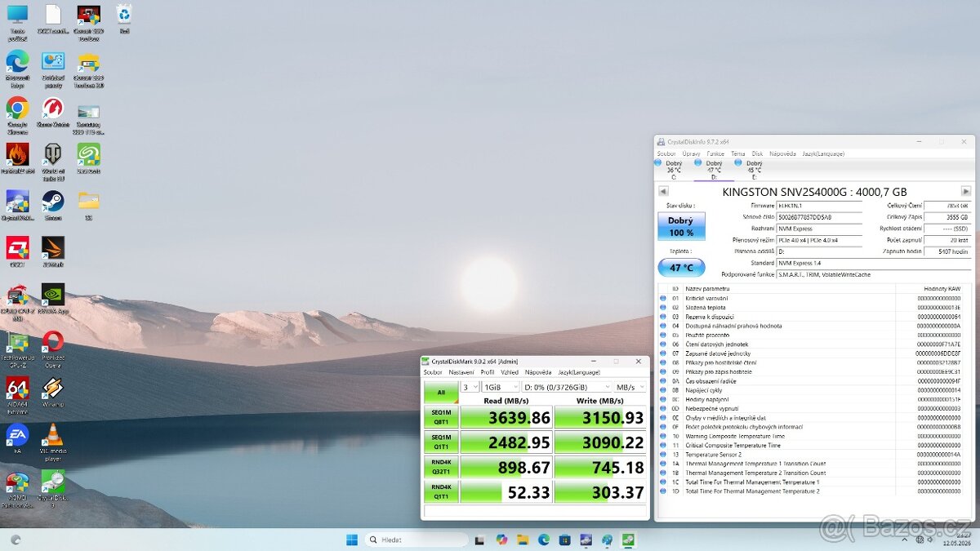The image size is (980, 551).
Task: Open Jazyk(Language) menu in CrystalDiskMark
Action: point(578,372)
